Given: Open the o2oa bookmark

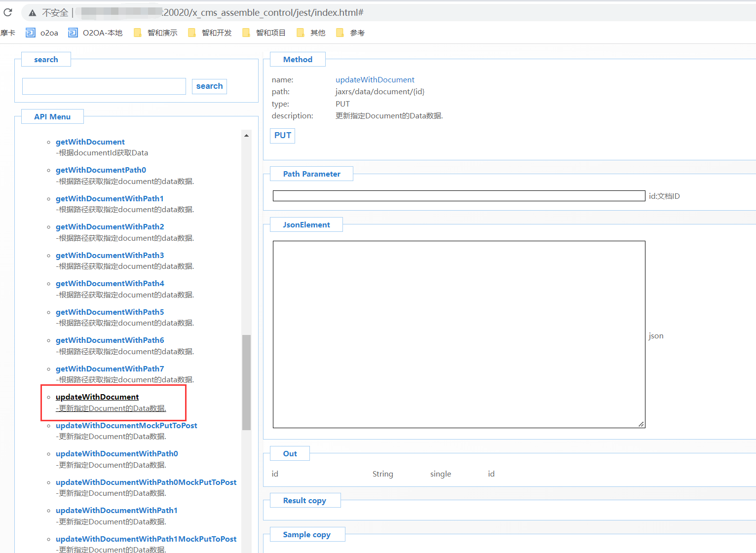Looking at the screenshot, I should point(42,33).
